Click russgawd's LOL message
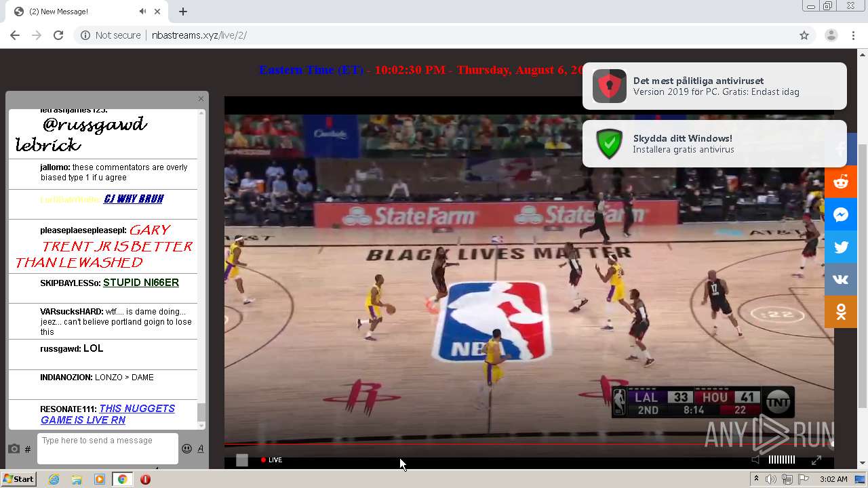The width and height of the screenshot is (868, 488). tap(93, 348)
